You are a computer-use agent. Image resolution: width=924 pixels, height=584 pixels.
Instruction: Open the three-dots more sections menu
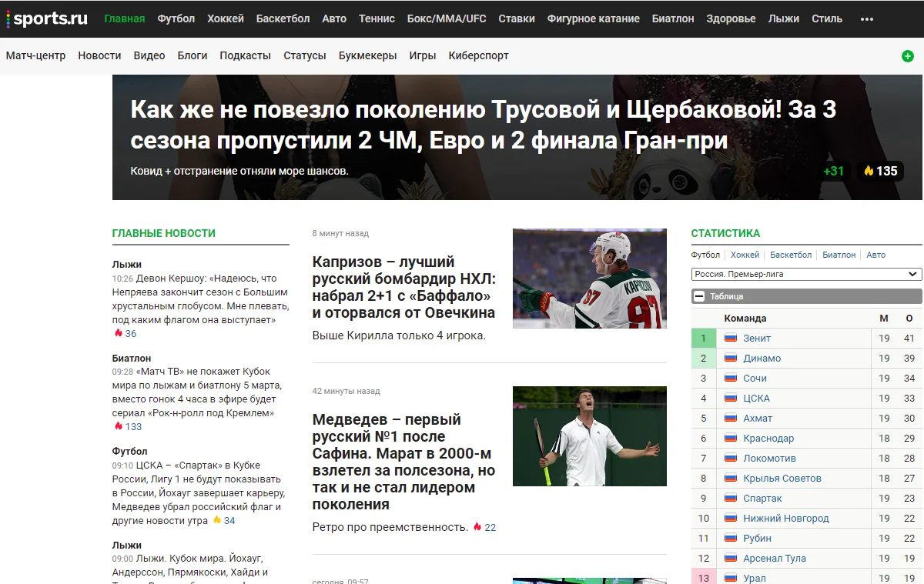[866, 18]
